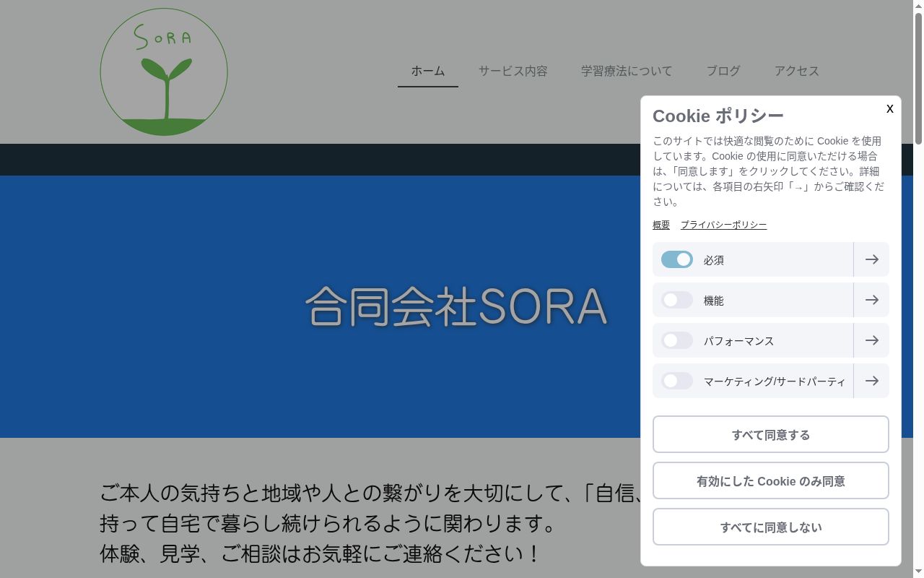Expand details arrow for パフォーマンス
Screen dimensions: 924x578
click(871, 340)
